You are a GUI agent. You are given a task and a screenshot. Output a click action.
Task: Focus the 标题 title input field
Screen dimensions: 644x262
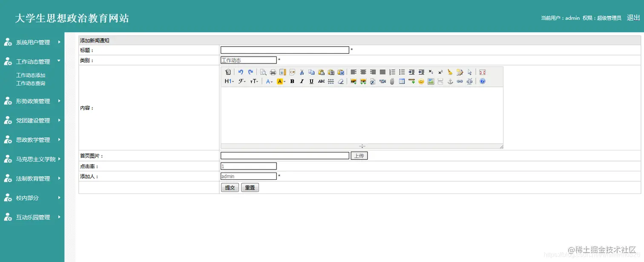point(285,50)
